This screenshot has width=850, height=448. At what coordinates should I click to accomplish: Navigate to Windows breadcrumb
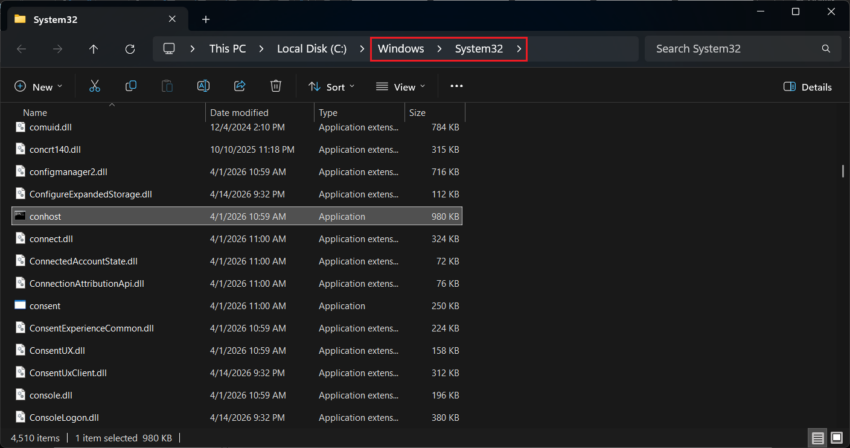(x=401, y=49)
